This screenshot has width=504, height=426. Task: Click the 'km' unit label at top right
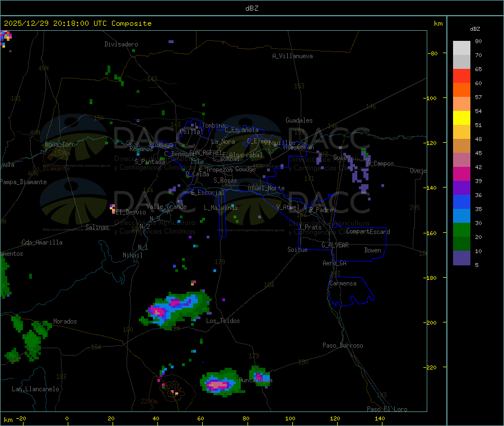(438, 24)
